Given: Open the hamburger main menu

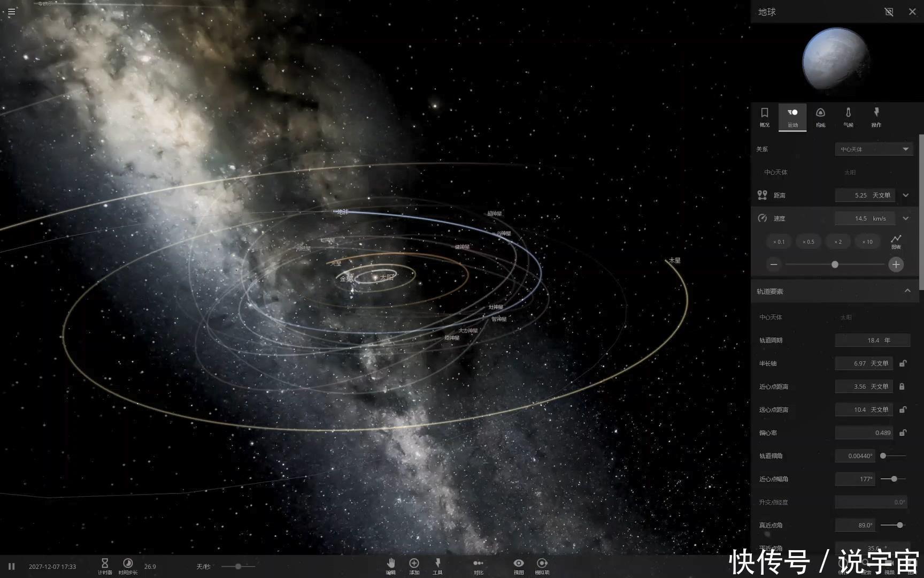Looking at the screenshot, I should click(11, 11).
